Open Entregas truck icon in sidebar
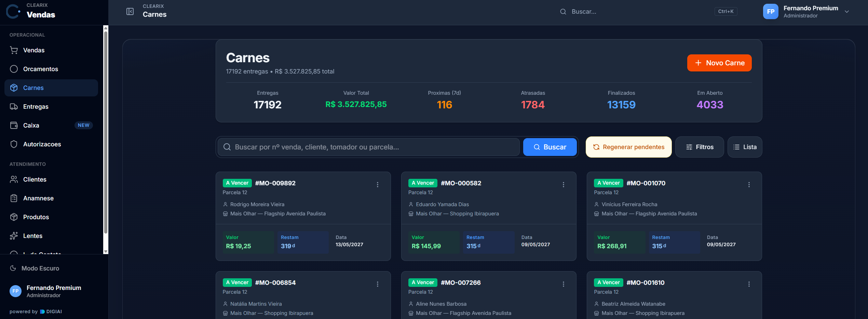This screenshot has height=319, width=868. coord(14,107)
